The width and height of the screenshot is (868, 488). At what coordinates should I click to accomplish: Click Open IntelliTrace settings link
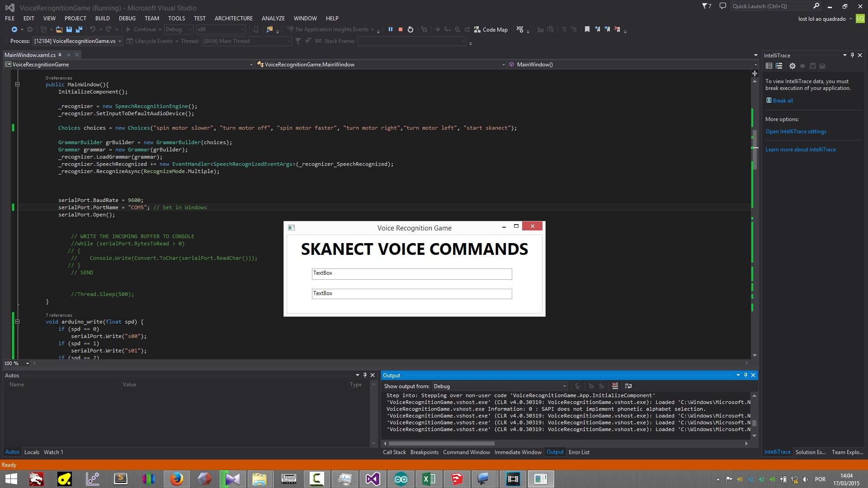pyautogui.click(x=796, y=131)
